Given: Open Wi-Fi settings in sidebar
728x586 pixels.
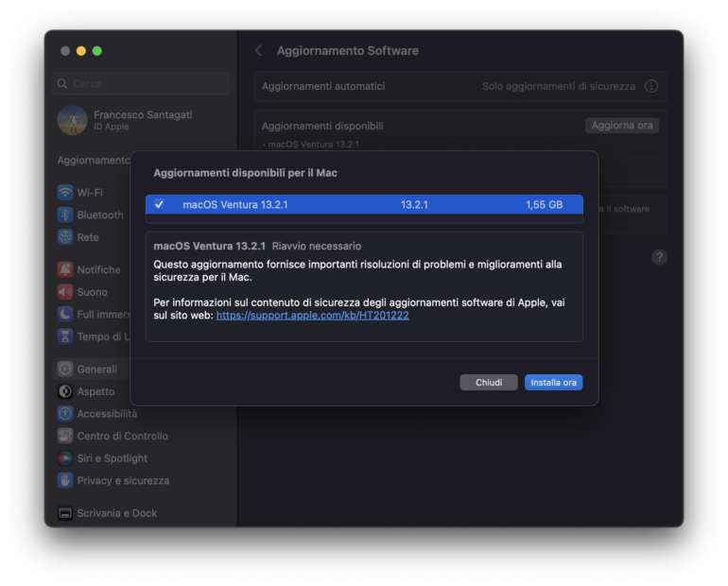Looking at the screenshot, I should pyautogui.click(x=90, y=192).
